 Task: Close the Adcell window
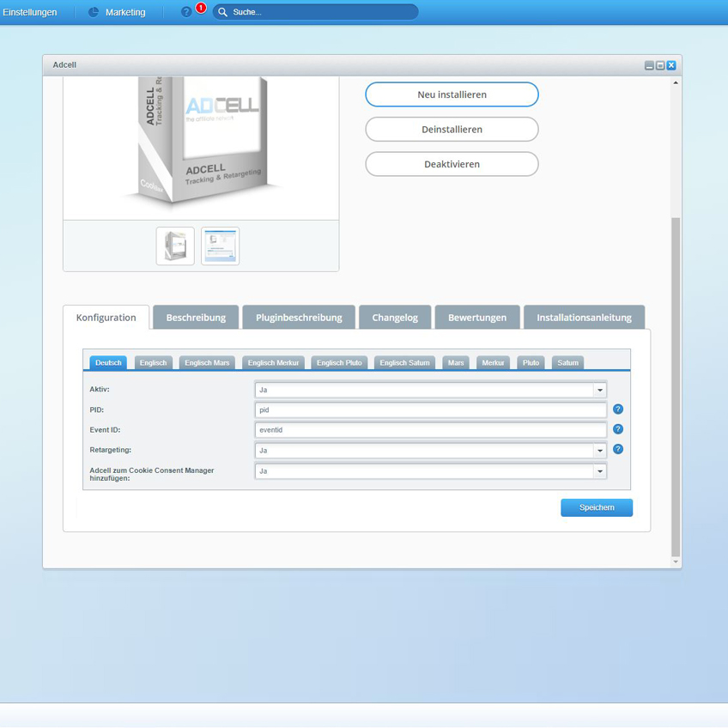click(x=670, y=65)
